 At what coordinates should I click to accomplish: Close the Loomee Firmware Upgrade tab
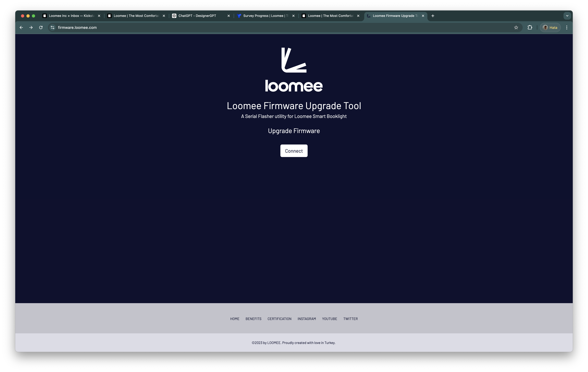click(x=423, y=16)
